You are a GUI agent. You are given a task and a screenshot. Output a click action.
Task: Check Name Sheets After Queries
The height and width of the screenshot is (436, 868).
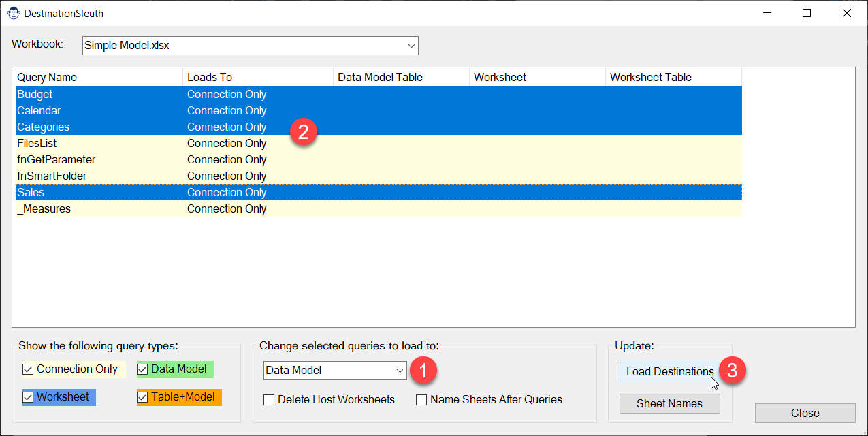(421, 400)
